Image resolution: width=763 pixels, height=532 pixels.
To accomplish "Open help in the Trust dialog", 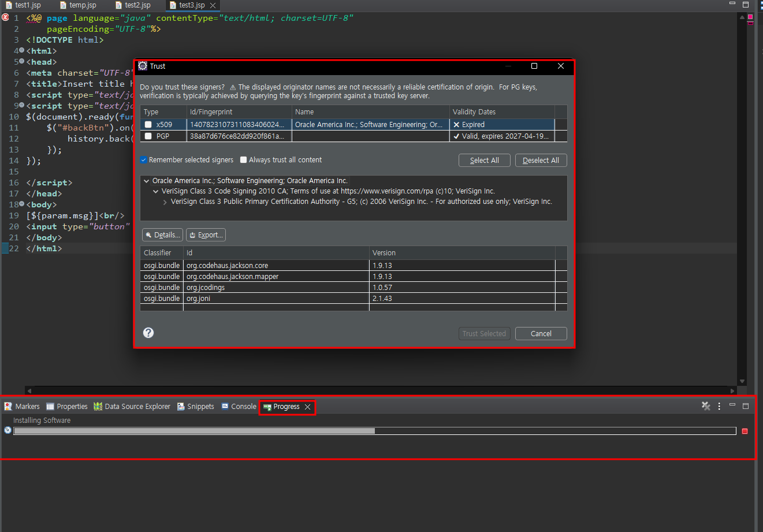I will click(x=148, y=333).
